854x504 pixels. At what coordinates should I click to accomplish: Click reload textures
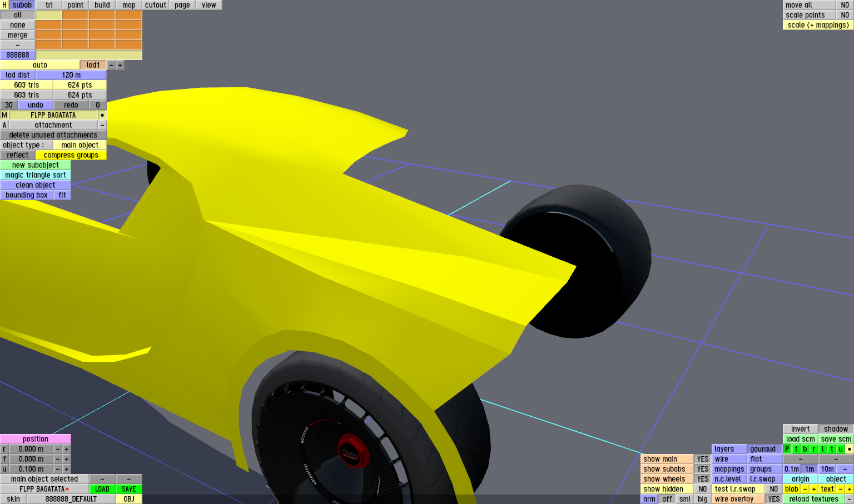point(814,499)
